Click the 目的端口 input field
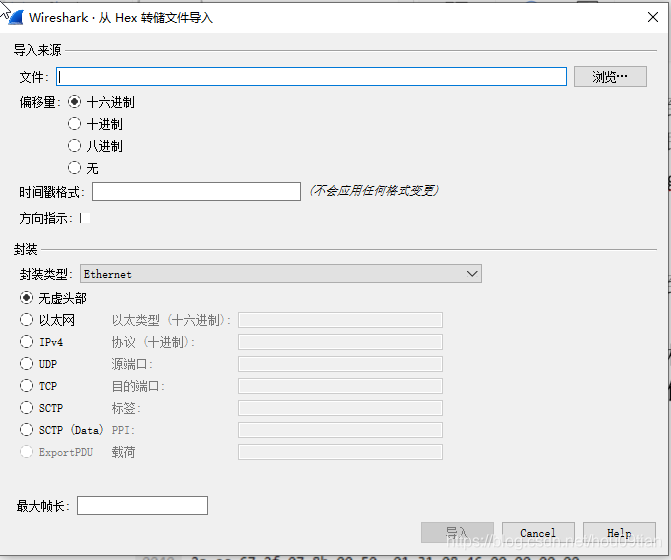The width and height of the screenshot is (671, 560). [x=340, y=386]
